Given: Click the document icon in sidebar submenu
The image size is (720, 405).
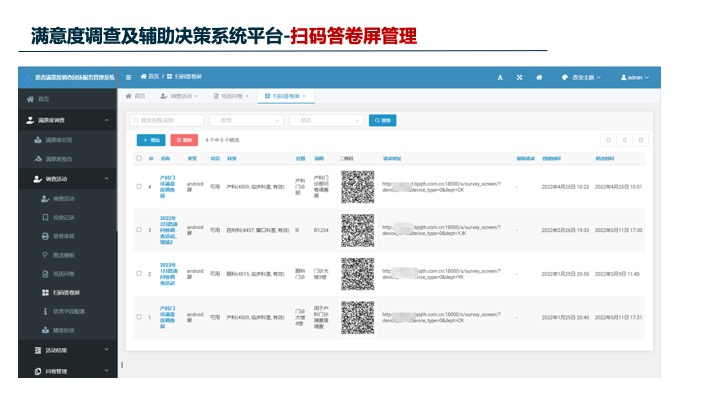Looking at the screenshot, I should coord(45,274).
